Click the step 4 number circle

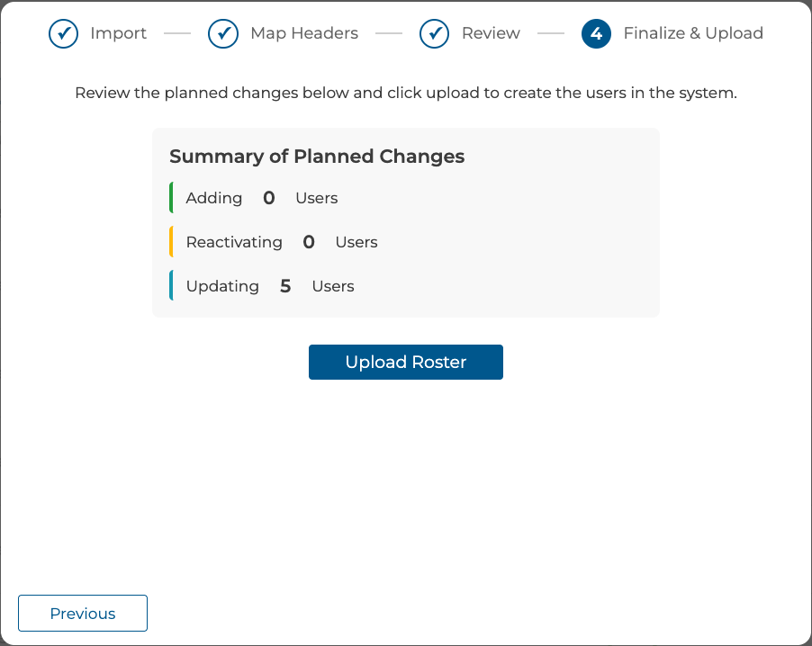coord(596,34)
